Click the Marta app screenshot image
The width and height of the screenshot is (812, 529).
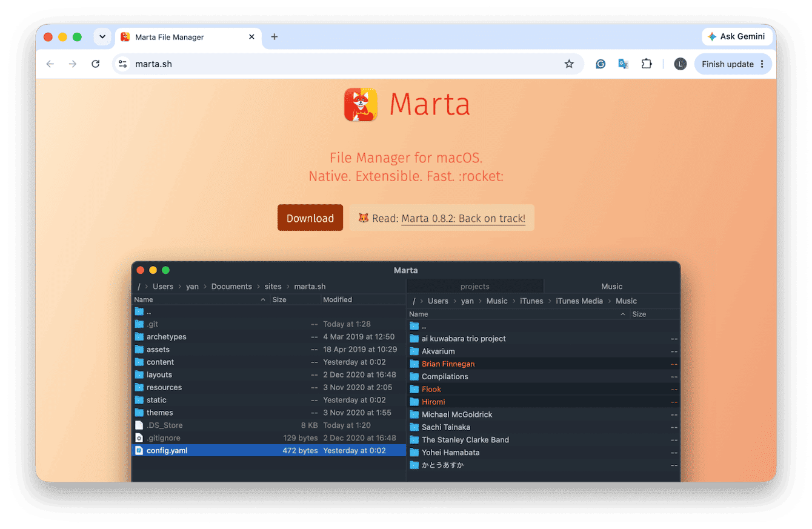[406, 372]
